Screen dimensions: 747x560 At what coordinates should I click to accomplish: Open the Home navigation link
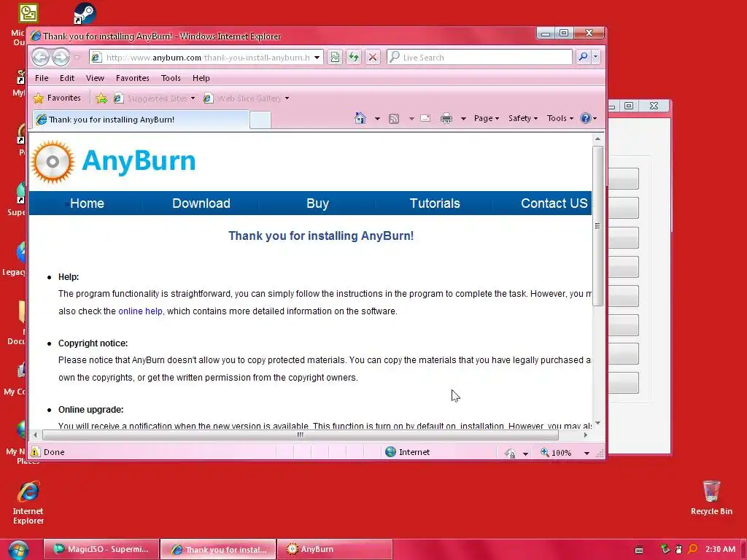pos(87,203)
